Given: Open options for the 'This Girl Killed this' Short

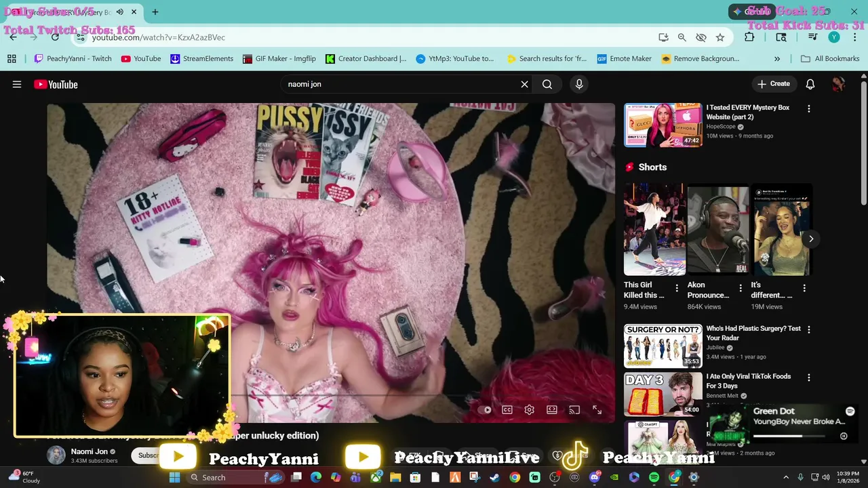Looking at the screenshot, I should coord(677,288).
